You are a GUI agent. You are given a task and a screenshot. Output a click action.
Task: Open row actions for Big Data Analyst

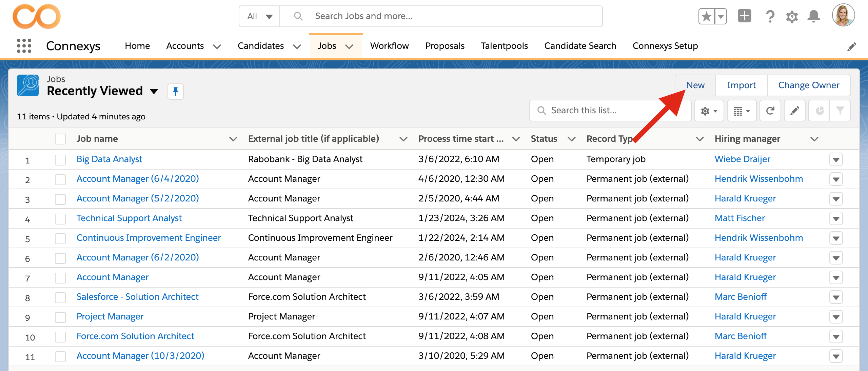click(x=836, y=159)
